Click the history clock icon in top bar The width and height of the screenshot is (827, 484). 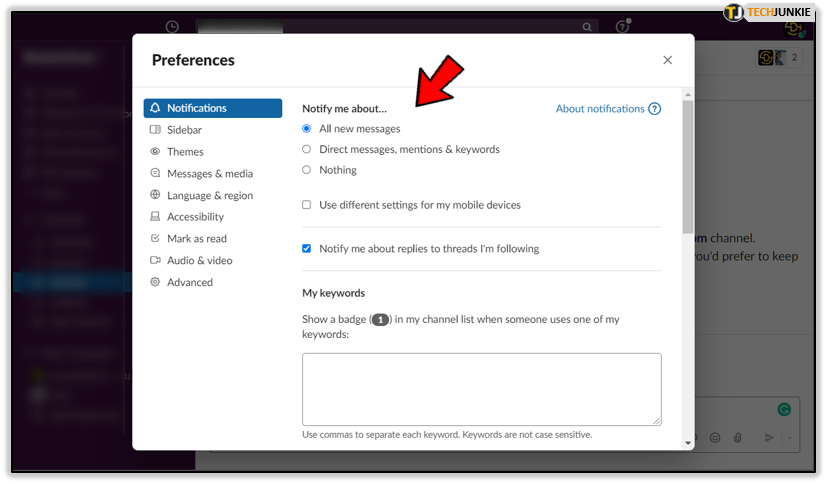pos(172,27)
